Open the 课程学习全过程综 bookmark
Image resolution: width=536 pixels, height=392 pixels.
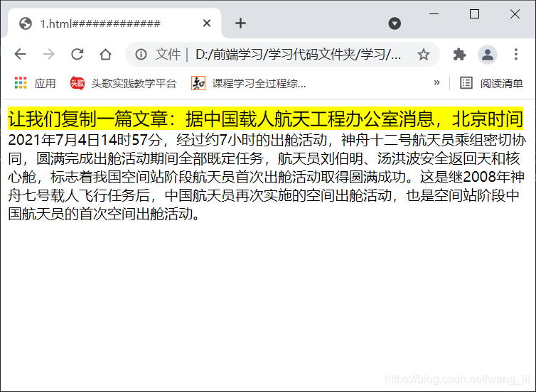249,83
